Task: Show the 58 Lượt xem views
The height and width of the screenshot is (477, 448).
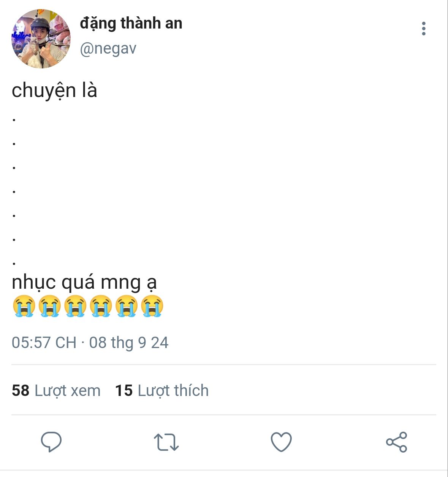Action: (x=56, y=391)
